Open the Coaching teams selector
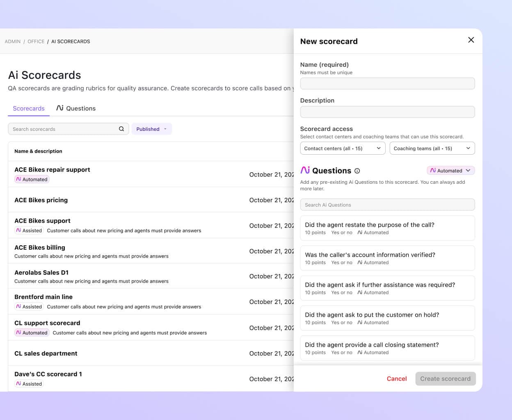The width and height of the screenshot is (512, 420). tap(432, 148)
